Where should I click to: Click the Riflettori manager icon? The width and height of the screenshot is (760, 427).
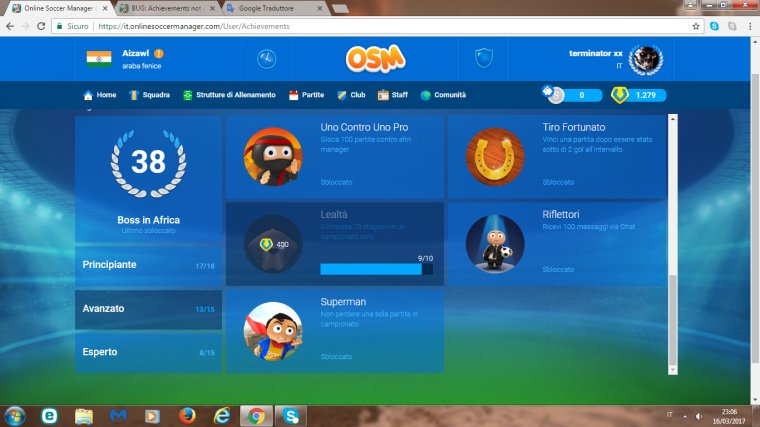click(x=495, y=244)
